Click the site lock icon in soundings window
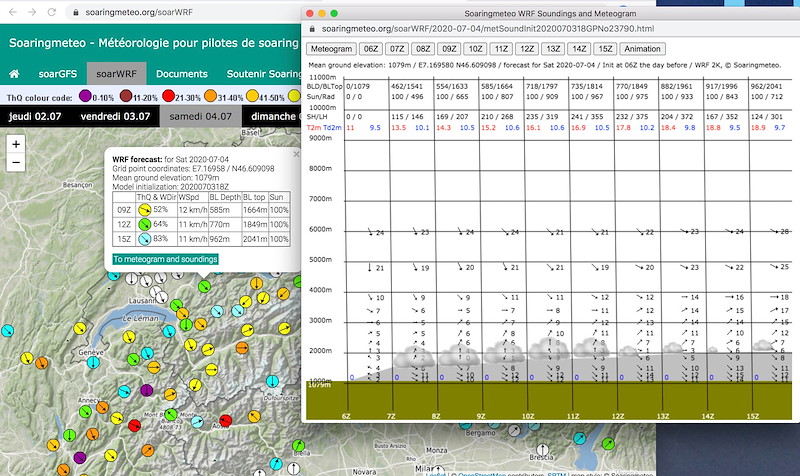Viewport: 800px width, 476px height. tap(312, 29)
